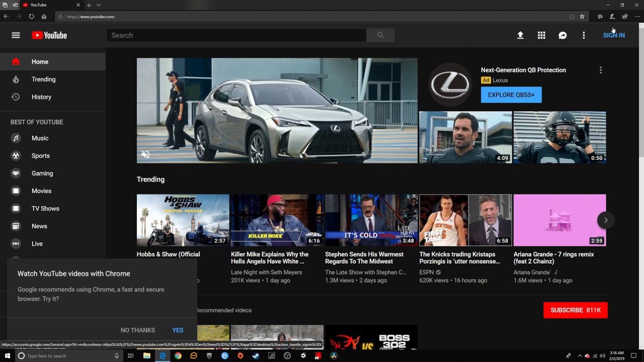This screenshot has width=644, height=362.
Task: Open Late Night with Seth Meyers channel
Action: click(x=267, y=273)
